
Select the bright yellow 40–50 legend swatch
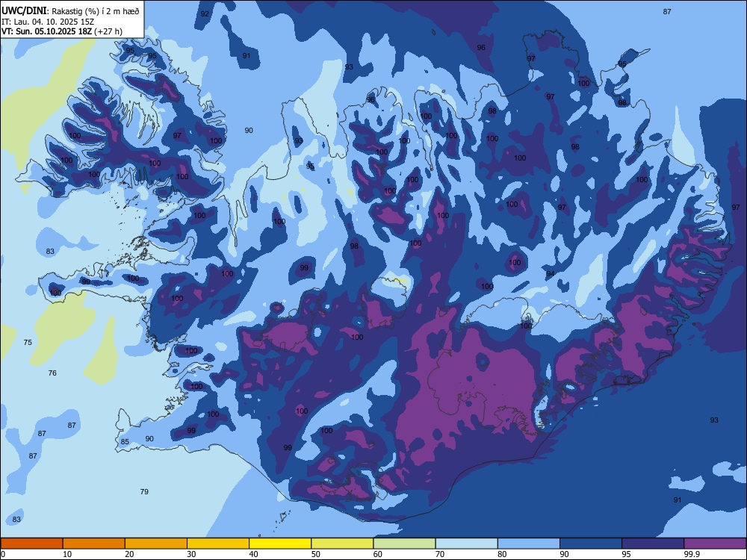[x=280, y=544]
